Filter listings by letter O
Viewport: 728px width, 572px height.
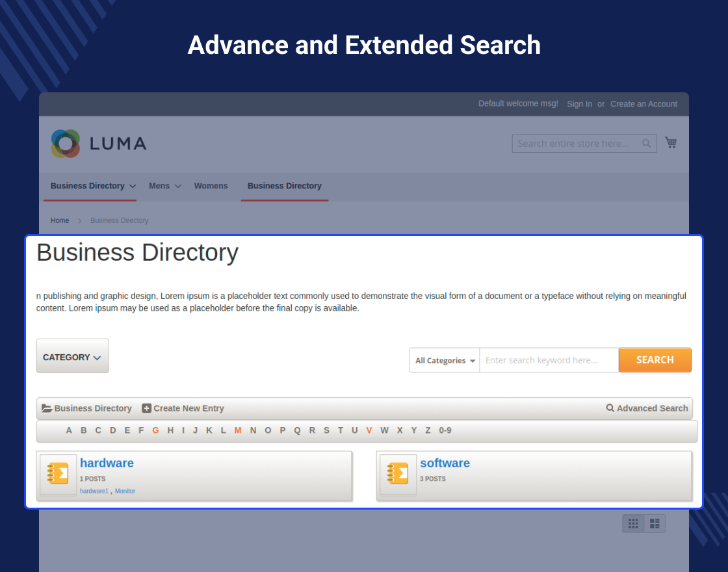(268, 430)
